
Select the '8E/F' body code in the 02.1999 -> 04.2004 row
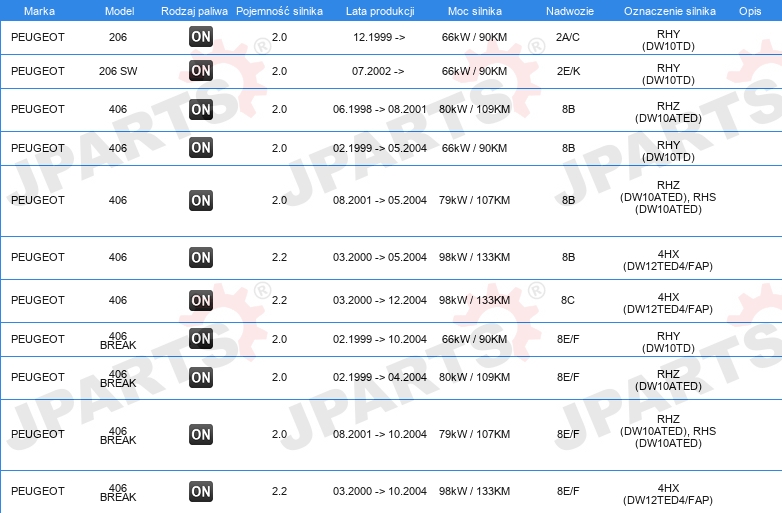[x=568, y=377]
